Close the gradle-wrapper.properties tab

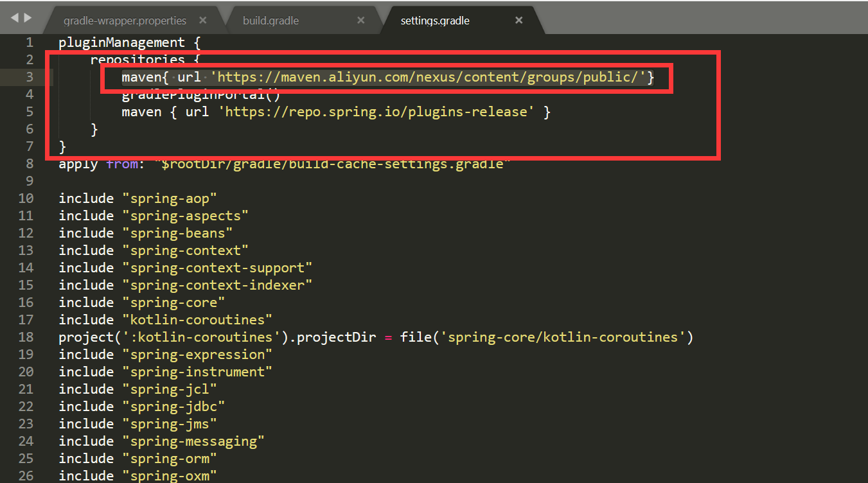203,21
